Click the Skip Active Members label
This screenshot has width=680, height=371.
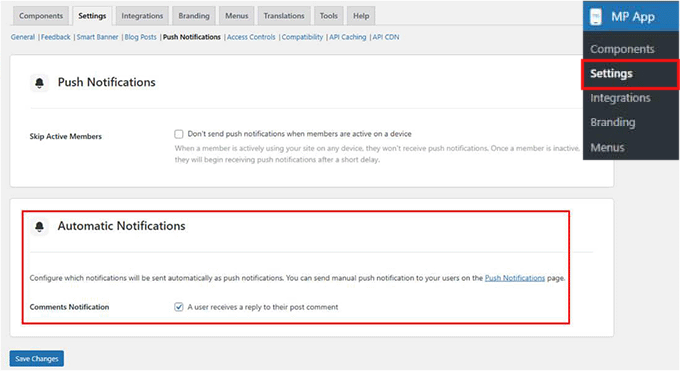[65, 137]
